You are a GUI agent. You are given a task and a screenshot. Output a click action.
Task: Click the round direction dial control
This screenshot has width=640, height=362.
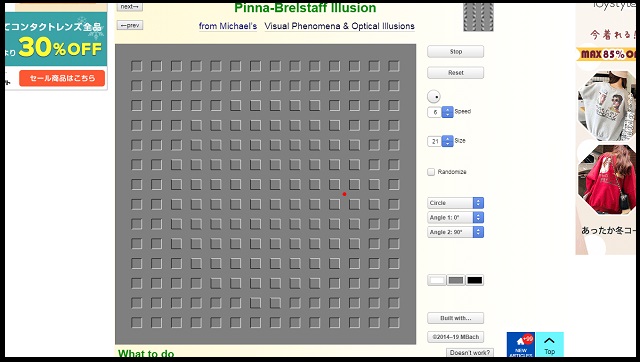[x=434, y=97]
